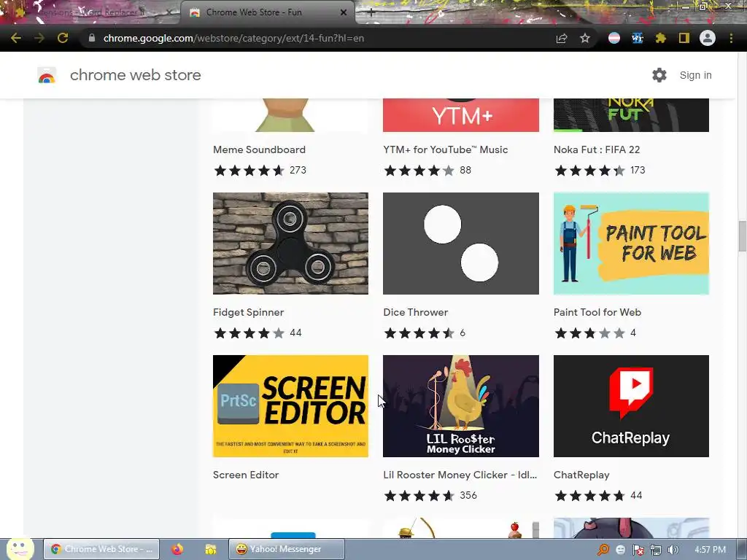Close the Chrome Web Store - Fun tab
Image resolution: width=747 pixels, height=560 pixels.
point(344,12)
